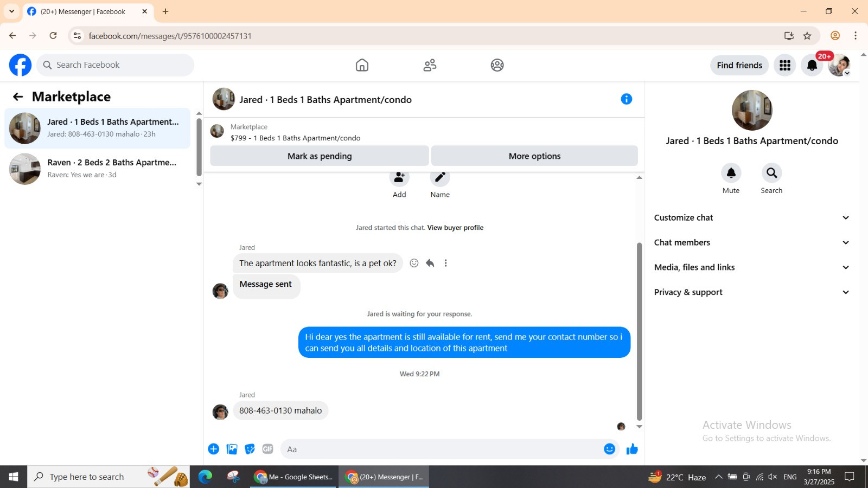Click the chat messages scrollbar

pos(639,331)
